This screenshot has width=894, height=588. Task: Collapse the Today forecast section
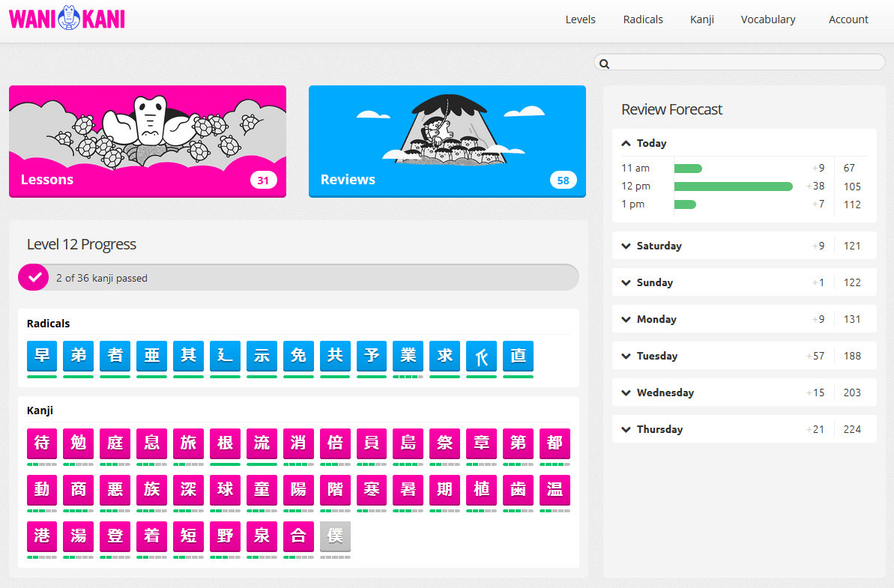click(x=644, y=143)
